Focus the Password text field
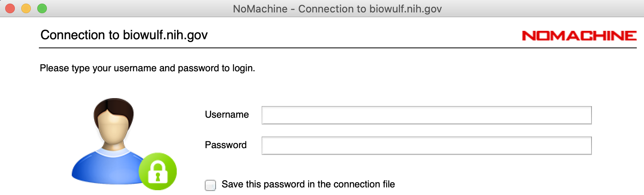The height and width of the screenshot is (195, 644). pos(426,146)
